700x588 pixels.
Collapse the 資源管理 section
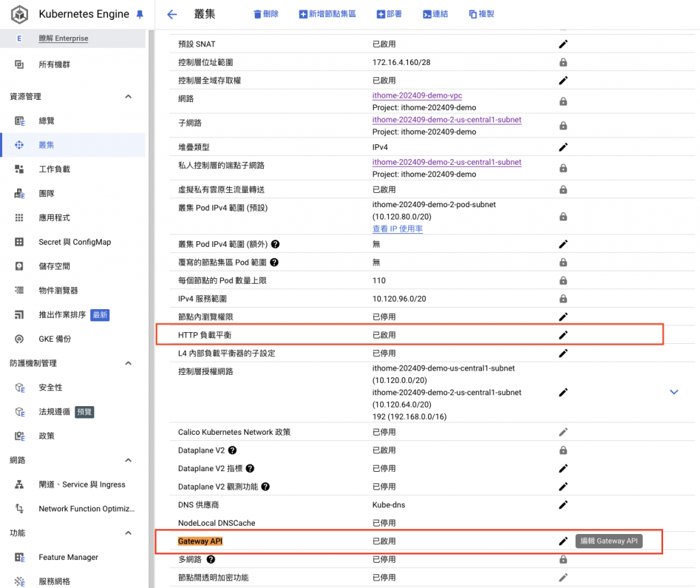[x=128, y=96]
